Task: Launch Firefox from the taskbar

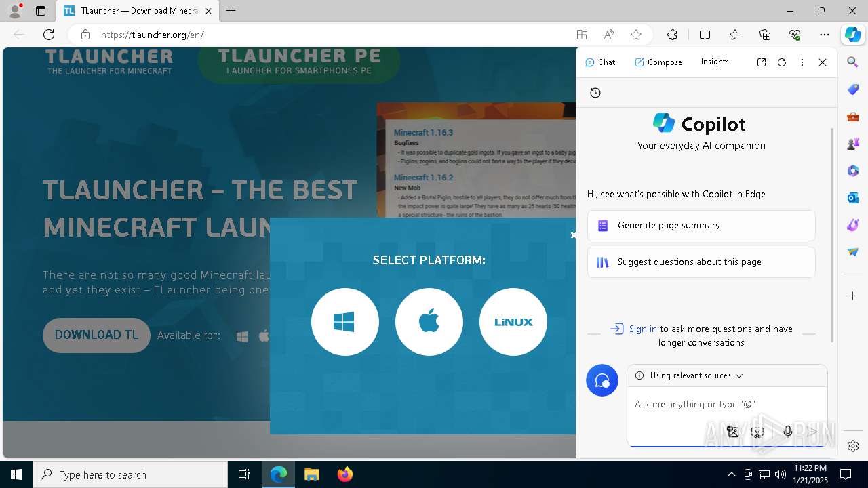Action: click(x=344, y=474)
